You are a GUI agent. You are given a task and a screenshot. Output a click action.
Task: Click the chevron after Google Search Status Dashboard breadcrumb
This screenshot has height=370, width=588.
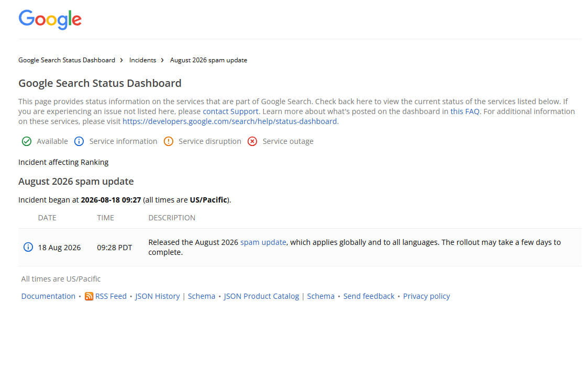[121, 60]
